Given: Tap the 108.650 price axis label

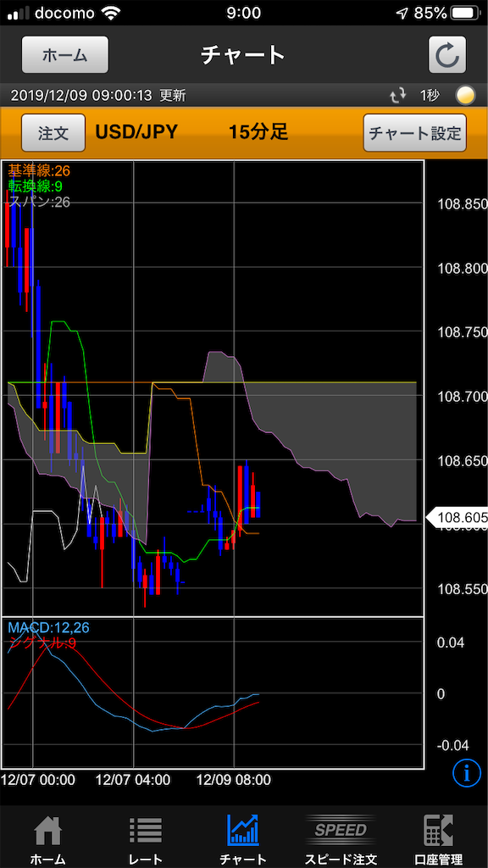Looking at the screenshot, I should click(x=462, y=460).
